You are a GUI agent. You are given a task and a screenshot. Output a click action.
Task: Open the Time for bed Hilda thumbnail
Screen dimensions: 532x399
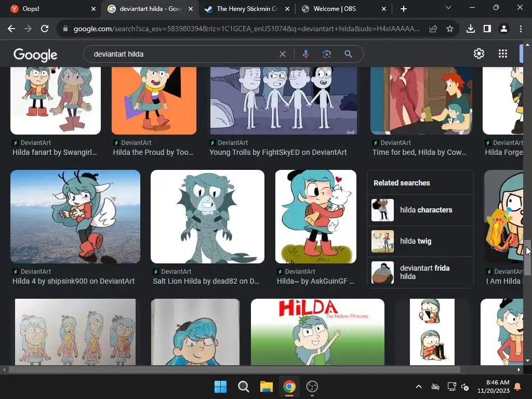coord(421,101)
